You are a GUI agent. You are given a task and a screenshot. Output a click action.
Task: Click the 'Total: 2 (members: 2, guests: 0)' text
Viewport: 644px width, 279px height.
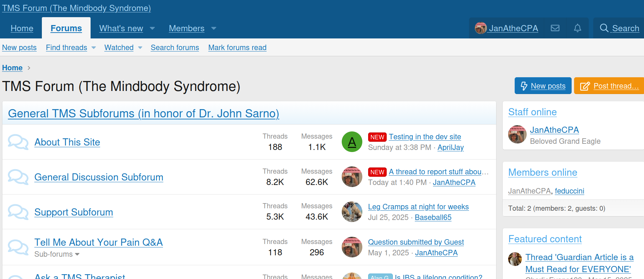coord(557,208)
